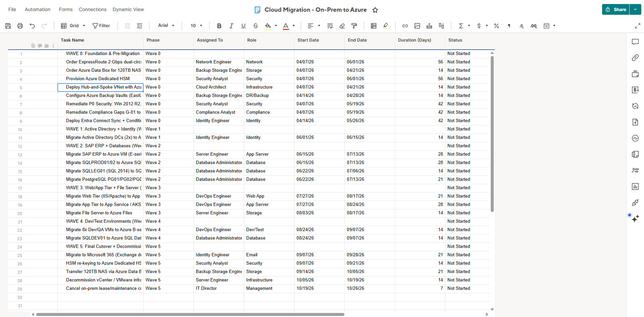Open the Attachments panel
Image resolution: width=644 pixels, height=317 pixels.
point(635,58)
